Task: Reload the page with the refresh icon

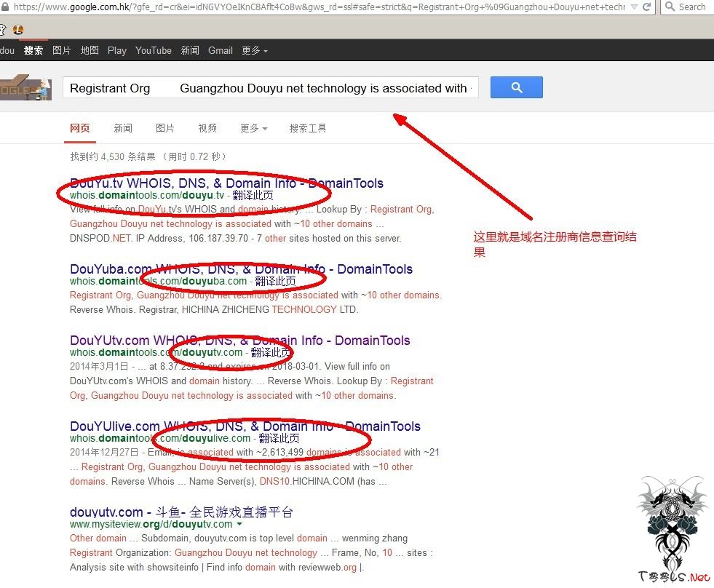Action: (646, 7)
